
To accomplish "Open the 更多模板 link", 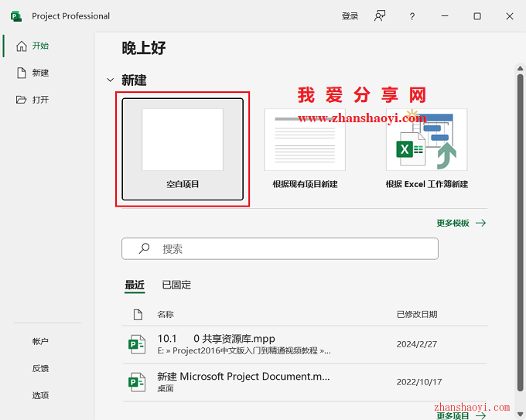I will click(x=453, y=223).
